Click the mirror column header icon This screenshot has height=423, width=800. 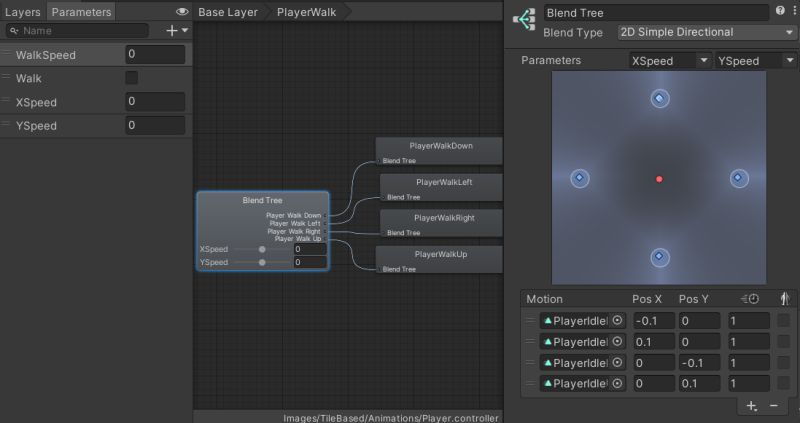(x=785, y=299)
